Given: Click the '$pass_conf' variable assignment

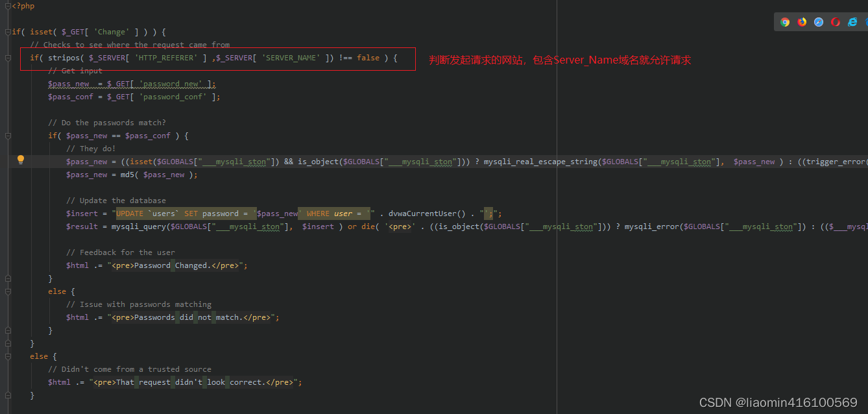Looking at the screenshot, I should 71,97.
